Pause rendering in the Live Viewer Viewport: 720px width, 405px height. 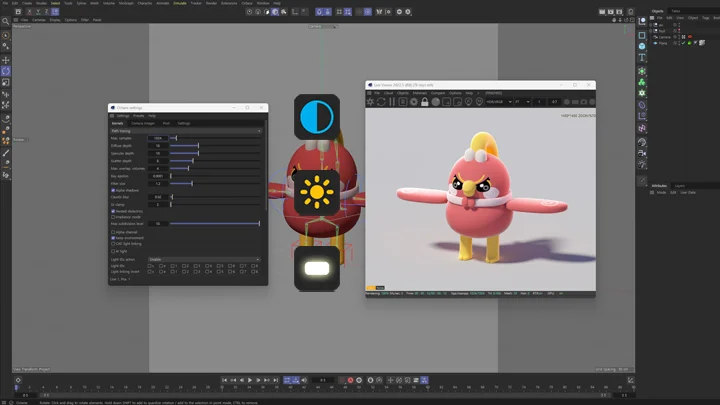(392, 102)
